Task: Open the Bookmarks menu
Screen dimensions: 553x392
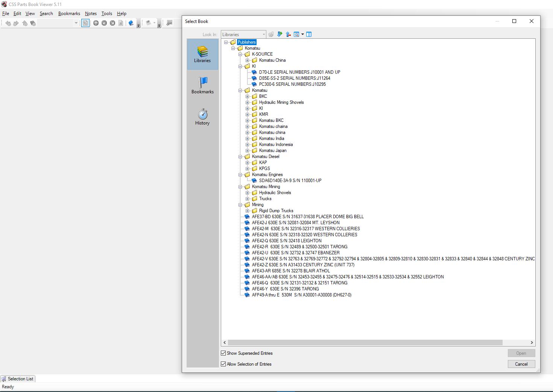Action: click(x=69, y=14)
